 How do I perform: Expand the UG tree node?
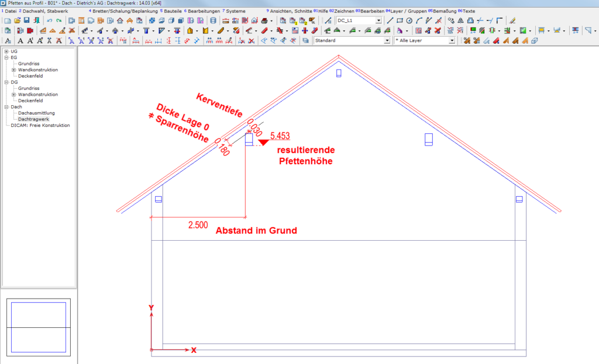coord(6,51)
